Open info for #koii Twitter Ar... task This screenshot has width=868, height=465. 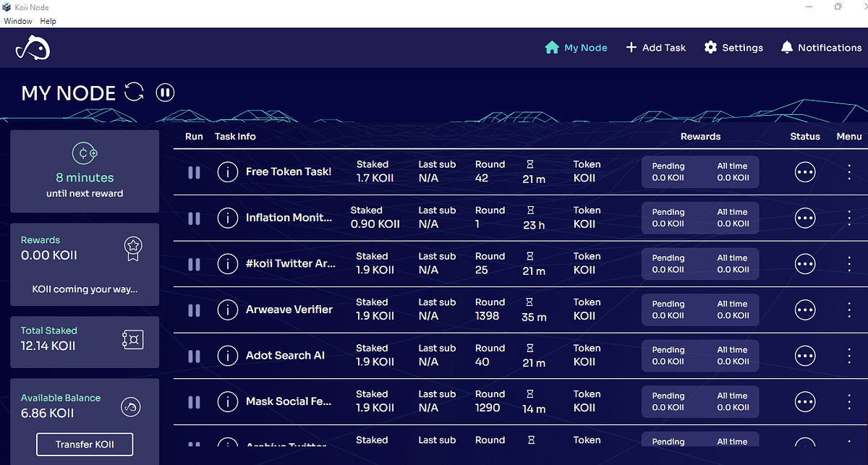pyautogui.click(x=228, y=264)
